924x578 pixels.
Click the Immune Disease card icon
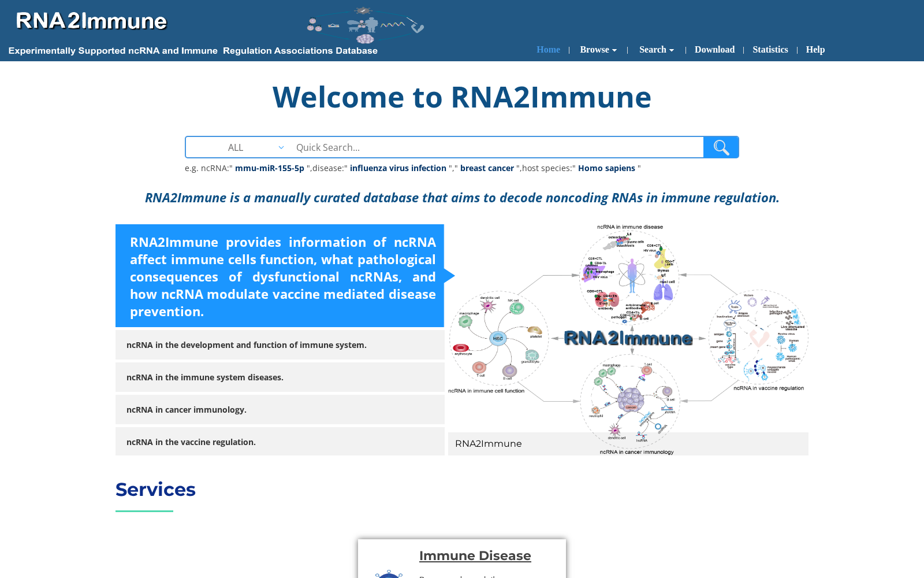click(389, 573)
